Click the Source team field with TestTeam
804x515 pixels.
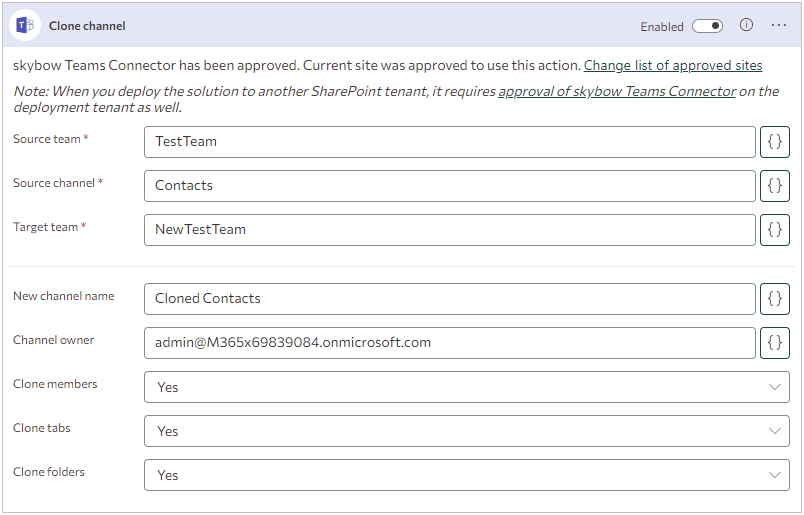pyautogui.click(x=449, y=142)
